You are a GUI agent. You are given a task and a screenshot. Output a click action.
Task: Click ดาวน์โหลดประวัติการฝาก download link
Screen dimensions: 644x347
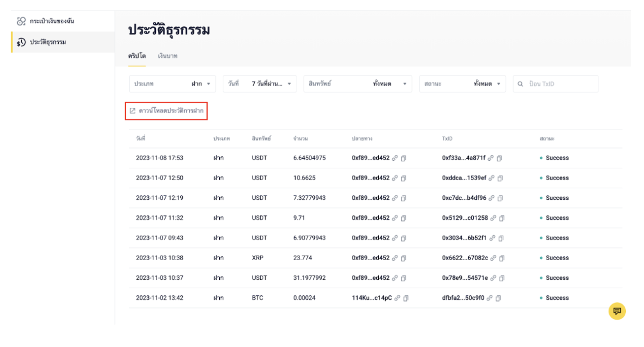pos(167,111)
